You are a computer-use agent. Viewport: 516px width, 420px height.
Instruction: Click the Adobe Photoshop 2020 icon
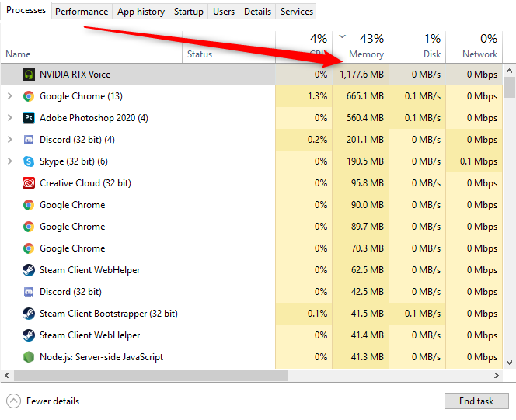[x=29, y=118]
